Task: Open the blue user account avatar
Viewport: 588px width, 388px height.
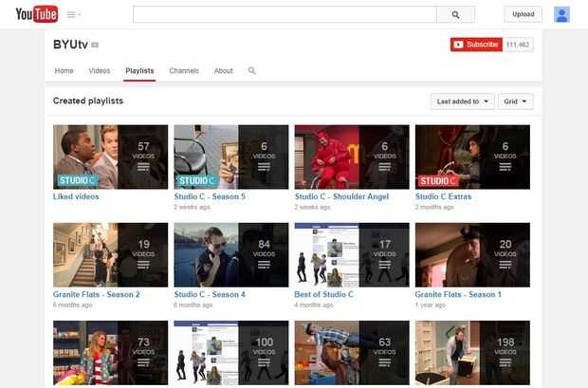Action: [561, 14]
